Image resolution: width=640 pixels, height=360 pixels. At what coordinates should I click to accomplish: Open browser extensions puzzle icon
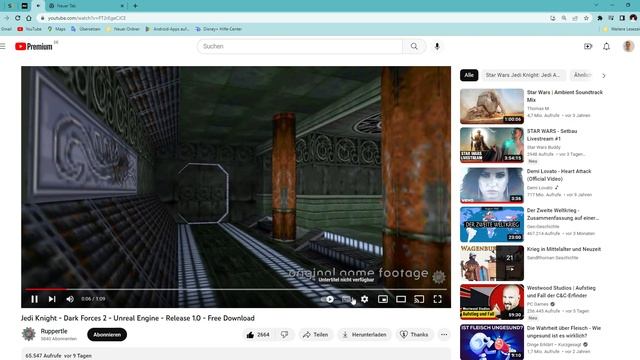coord(600,18)
